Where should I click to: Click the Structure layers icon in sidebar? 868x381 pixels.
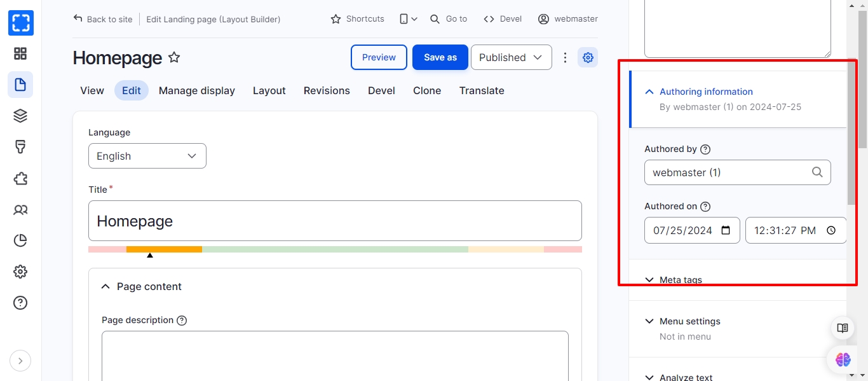tap(20, 116)
